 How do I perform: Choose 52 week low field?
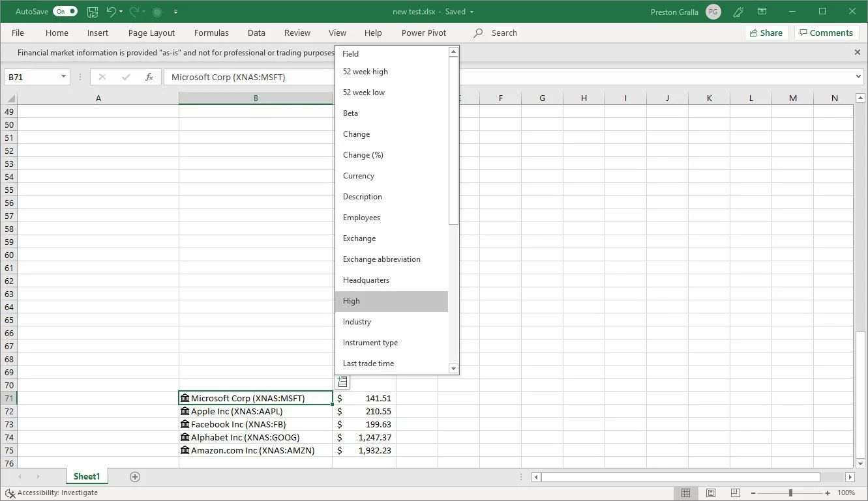pos(391,93)
